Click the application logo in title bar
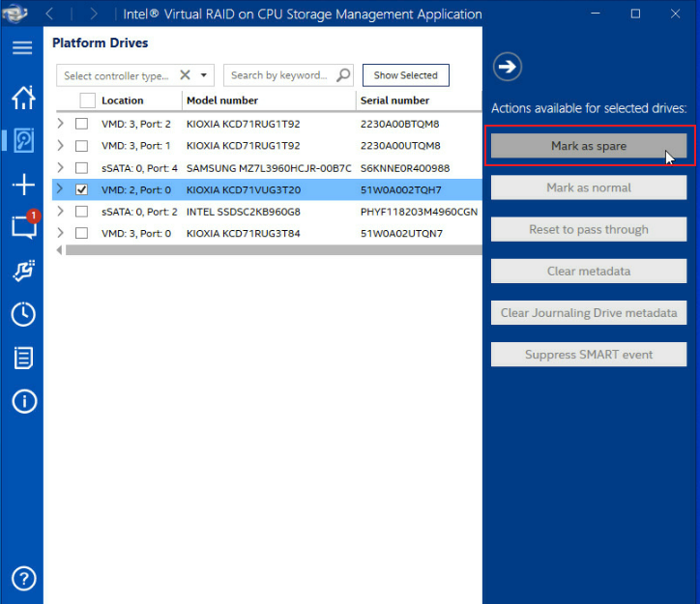This screenshot has height=604, width=700. (x=15, y=14)
